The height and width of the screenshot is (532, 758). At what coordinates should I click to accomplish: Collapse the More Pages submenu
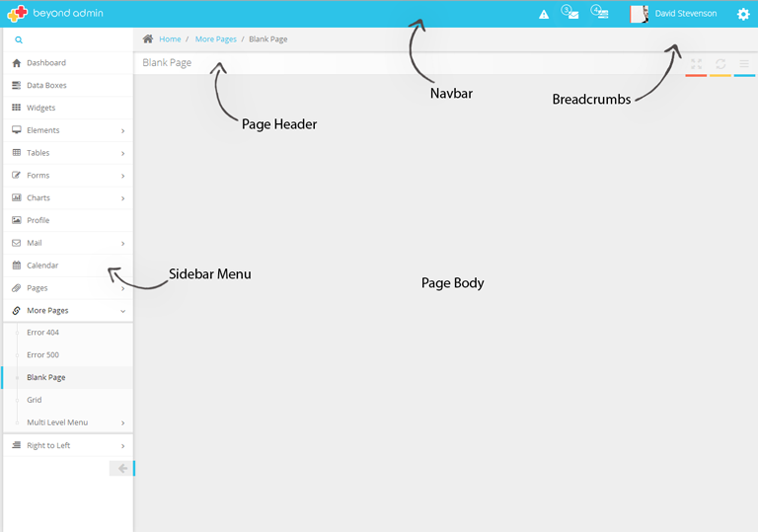(68, 311)
